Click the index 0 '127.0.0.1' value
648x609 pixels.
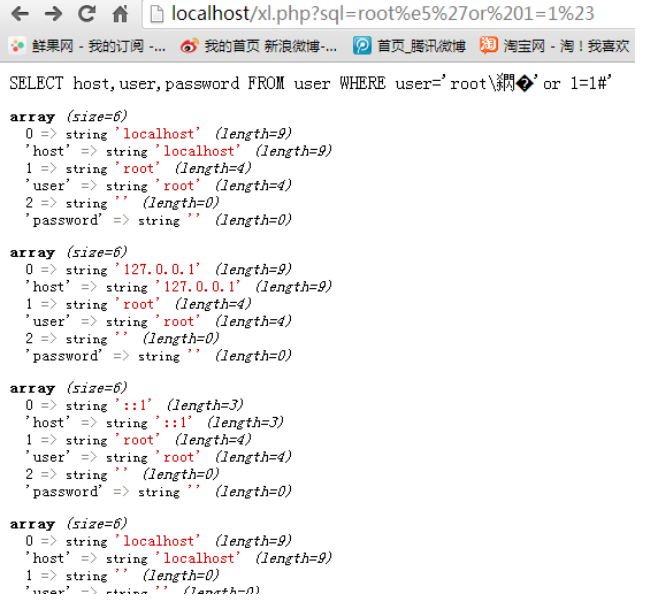[x=158, y=269]
